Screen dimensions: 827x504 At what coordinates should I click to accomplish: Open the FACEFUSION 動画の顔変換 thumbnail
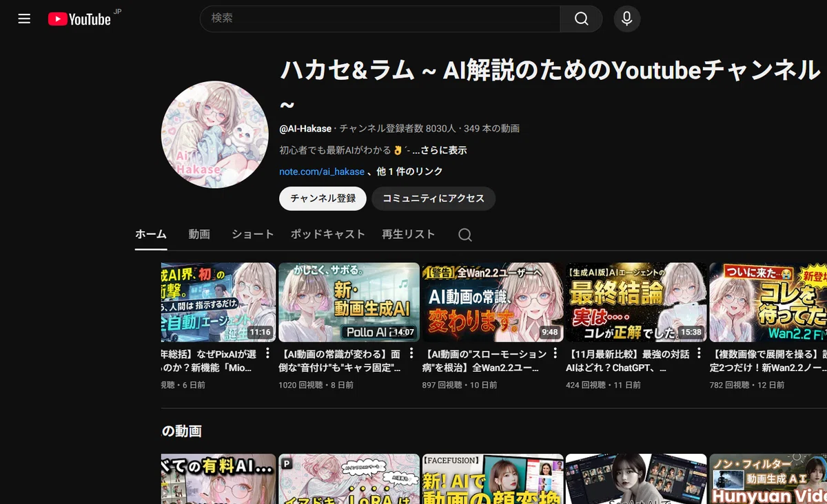(493, 479)
